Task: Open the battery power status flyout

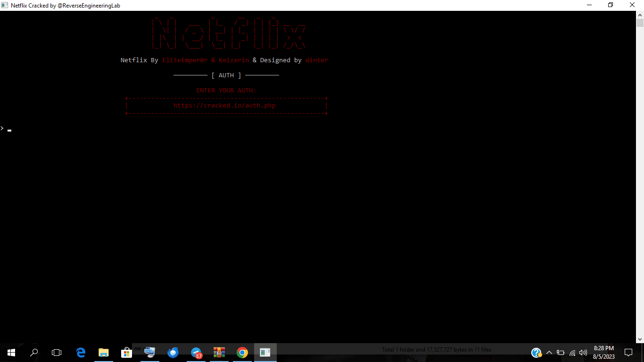Action: [560, 353]
